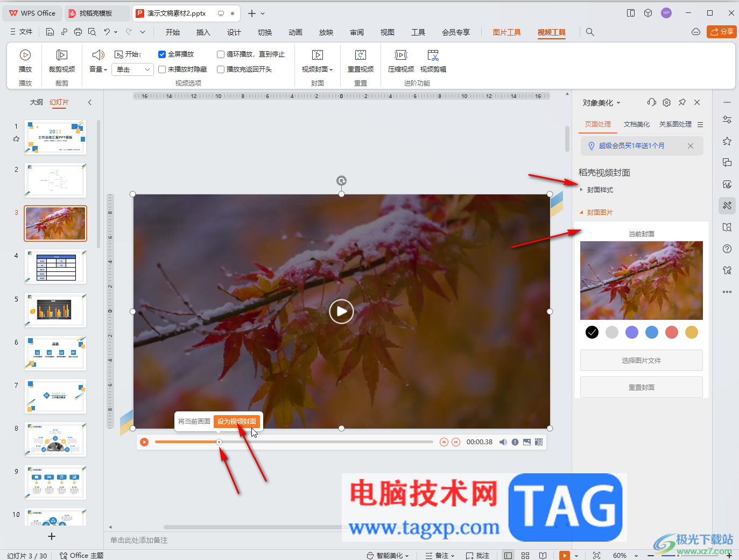Image resolution: width=739 pixels, height=560 pixels.
Task: Open the more options dots in right sidebar
Action: (727, 292)
